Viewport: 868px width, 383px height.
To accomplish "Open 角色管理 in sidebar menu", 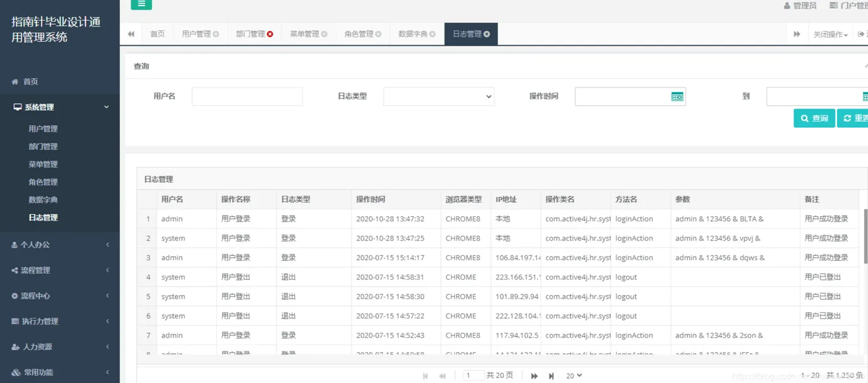I will click(x=43, y=182).
